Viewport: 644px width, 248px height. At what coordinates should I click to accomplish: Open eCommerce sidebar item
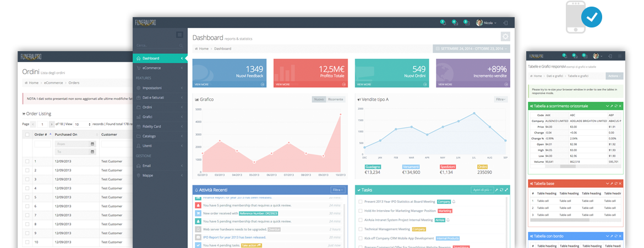click(x=160, y=68)
